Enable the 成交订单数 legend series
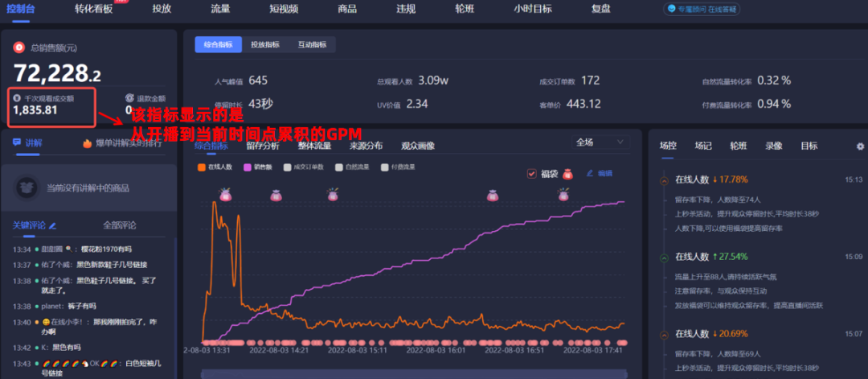The width and height of the screenshot is (868, 379). coord(287,167)
